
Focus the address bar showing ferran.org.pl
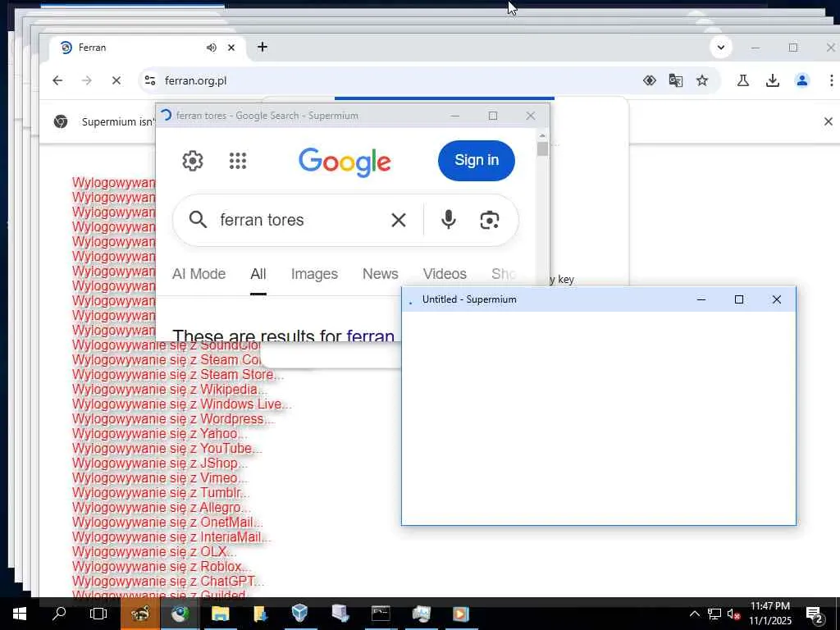tap(391, 81)
